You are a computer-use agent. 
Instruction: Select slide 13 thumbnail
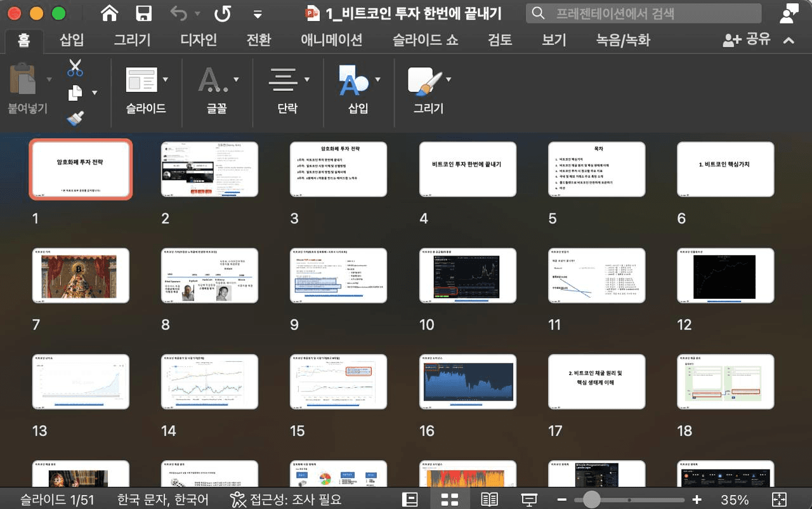click(81, 381)
